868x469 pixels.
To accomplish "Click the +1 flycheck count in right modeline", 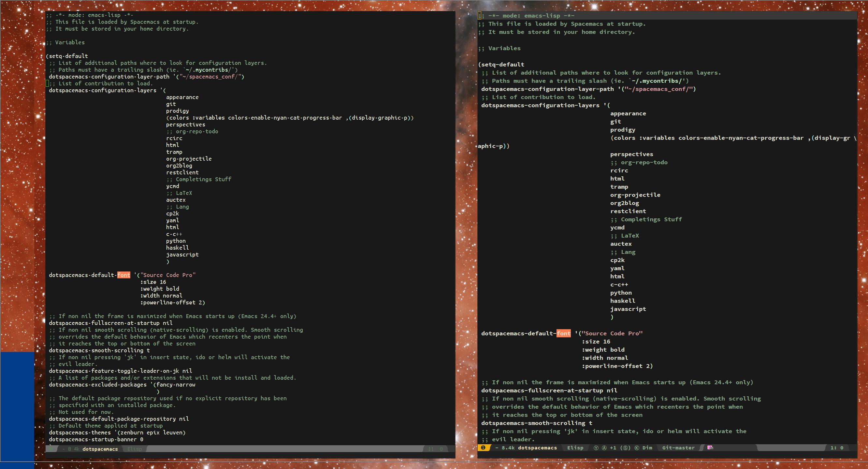I will coord(613,448).
